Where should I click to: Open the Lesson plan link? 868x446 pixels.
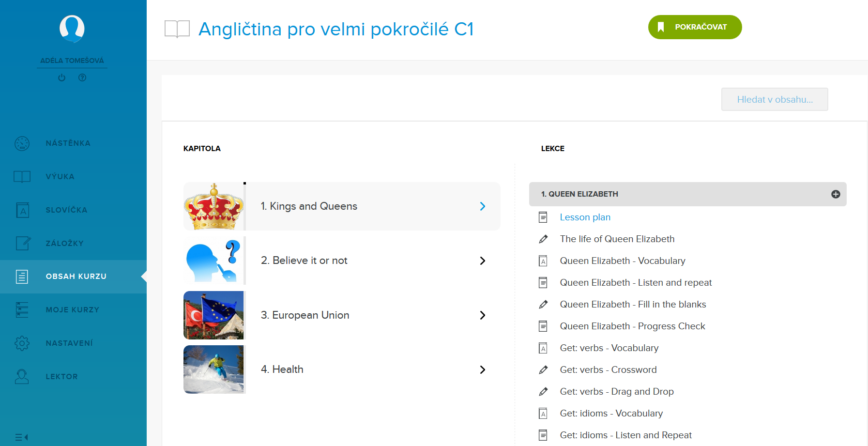[585, 217]
